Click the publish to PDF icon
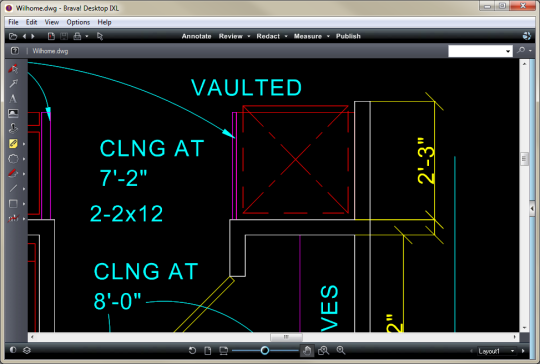This screenshot has width=540, height=364. 51,36
